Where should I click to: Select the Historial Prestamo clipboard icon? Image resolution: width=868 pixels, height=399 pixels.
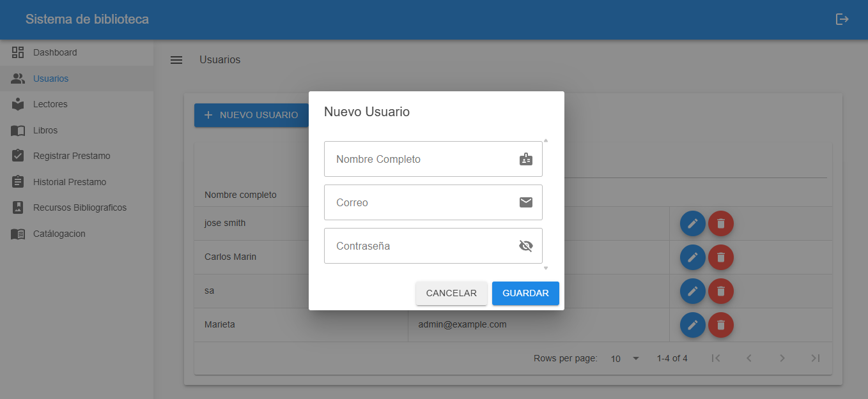click(18, 181)
